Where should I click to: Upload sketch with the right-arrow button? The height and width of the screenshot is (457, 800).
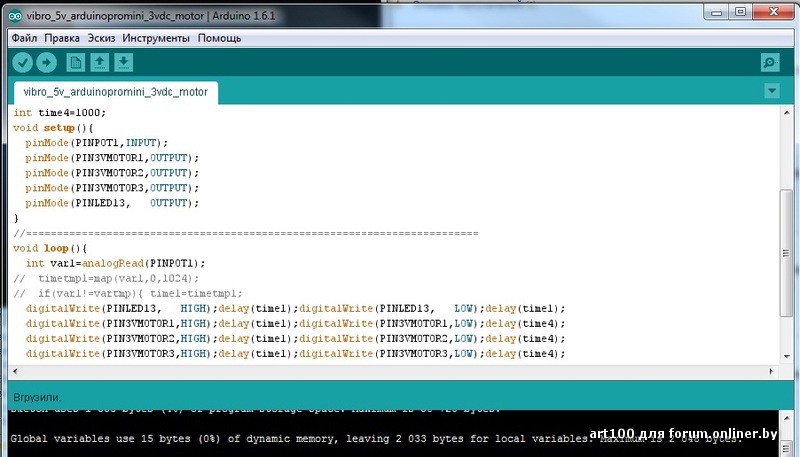pyautogui.click(x=46, y=63)
